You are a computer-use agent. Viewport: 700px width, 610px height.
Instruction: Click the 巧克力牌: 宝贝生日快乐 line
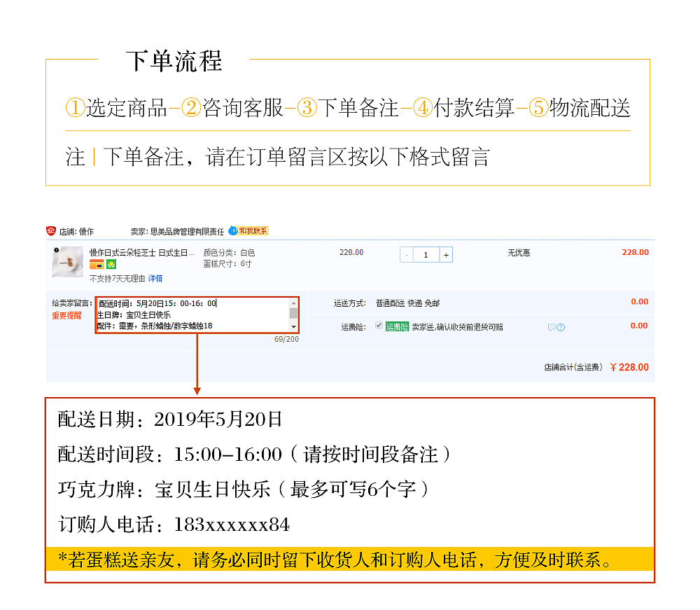click(x=244, y=490)
